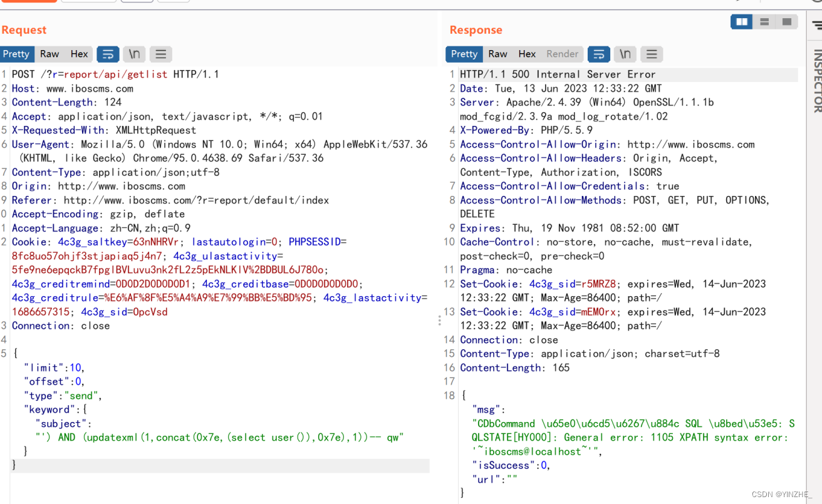Open the Response Render tab
The height and width of the screenshot is (504, 822).
coord(562,54)
